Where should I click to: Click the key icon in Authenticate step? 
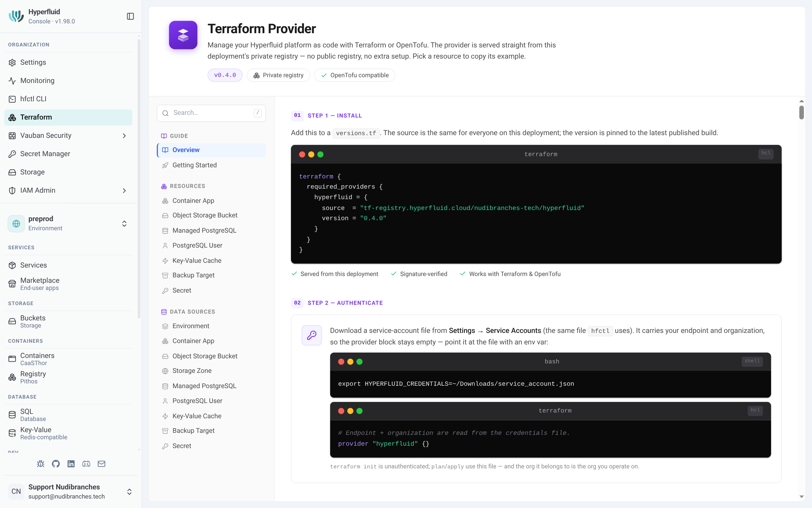[312, 335]
